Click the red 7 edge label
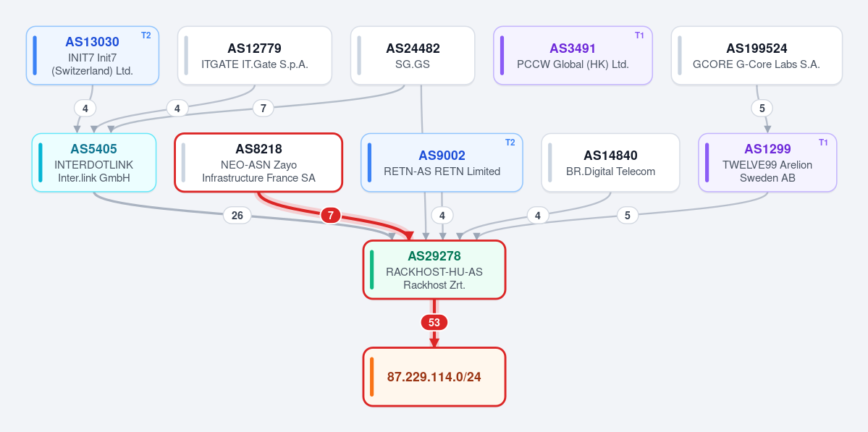Viewport: 868px width, 432px height. coord(331,215)
